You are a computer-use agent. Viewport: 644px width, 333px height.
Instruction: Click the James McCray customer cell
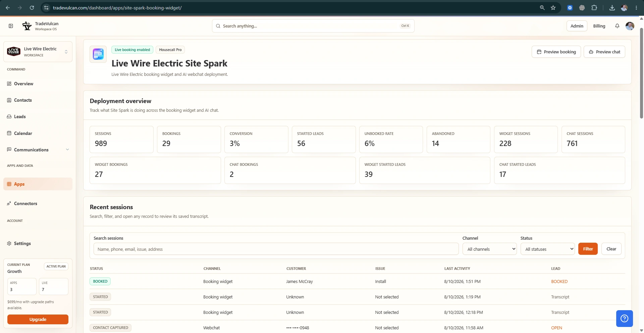(x=300, y=282)
